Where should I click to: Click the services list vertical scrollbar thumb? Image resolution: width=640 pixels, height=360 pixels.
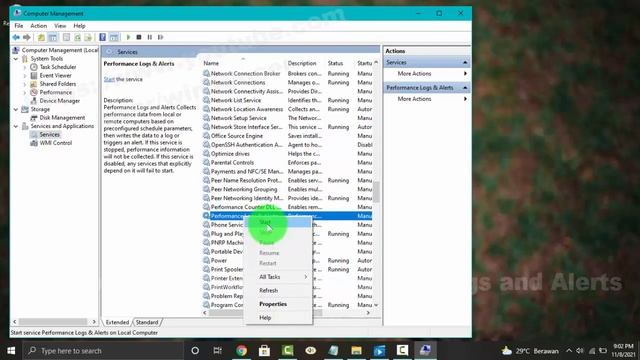coord(376,192)
